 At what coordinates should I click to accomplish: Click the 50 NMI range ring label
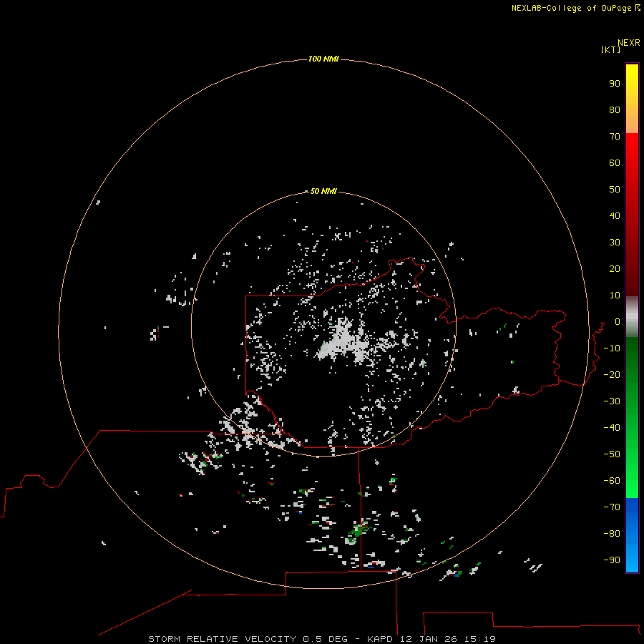(x=323, y=191)
